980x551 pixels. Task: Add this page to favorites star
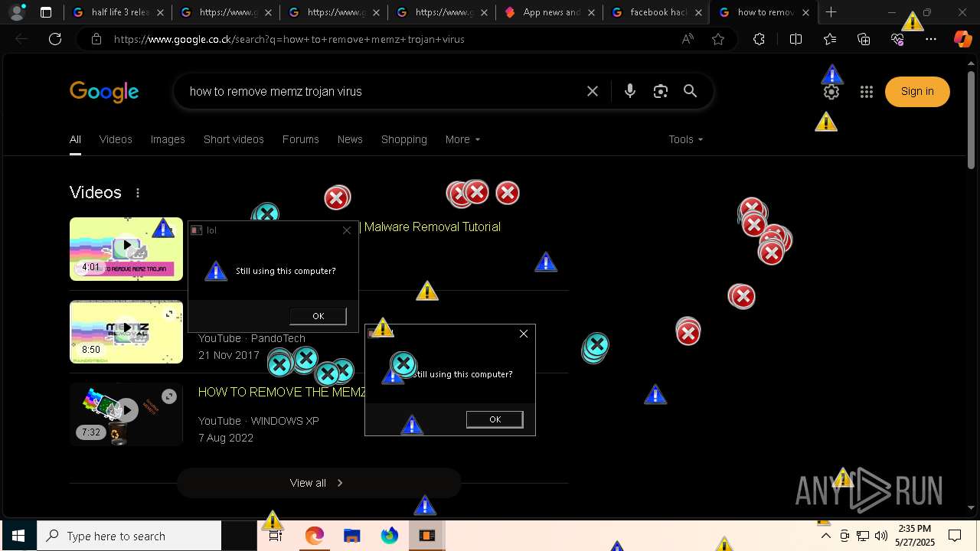718,39
